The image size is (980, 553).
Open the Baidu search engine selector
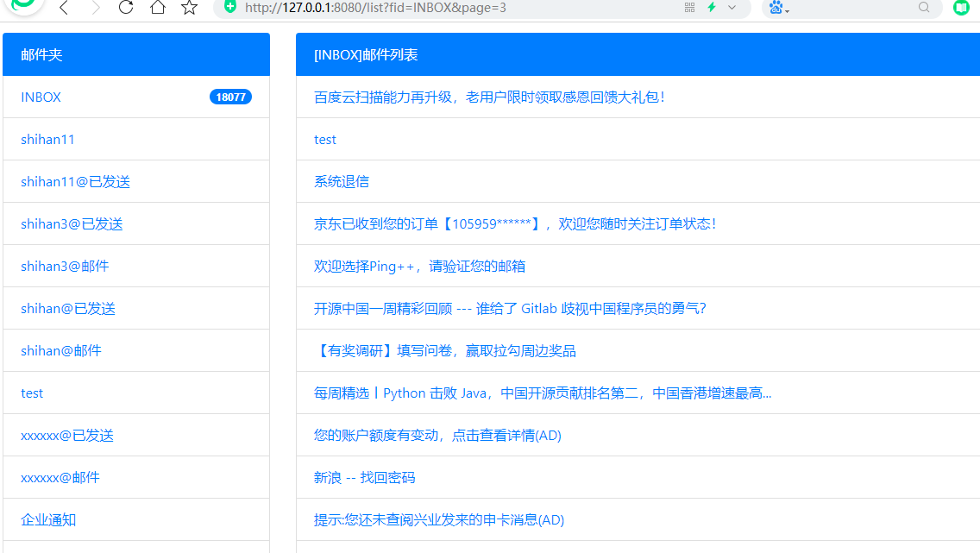(779, 8)
